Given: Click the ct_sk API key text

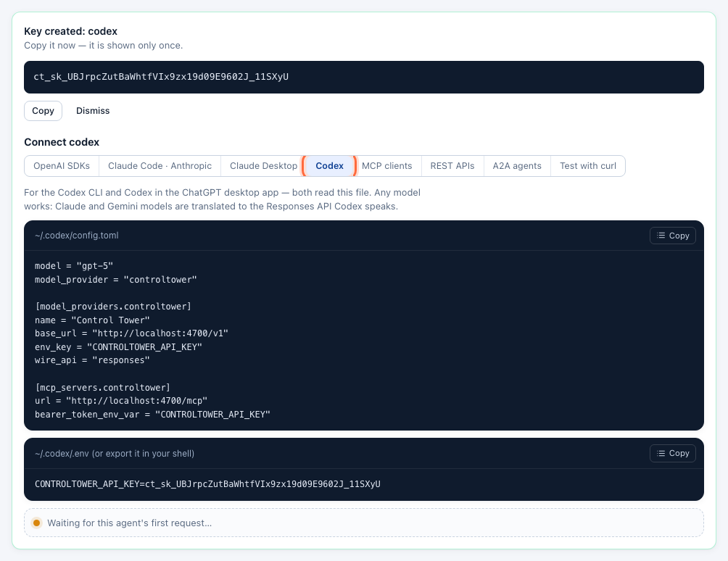Looking at the screenshot, I should [161, 77].
